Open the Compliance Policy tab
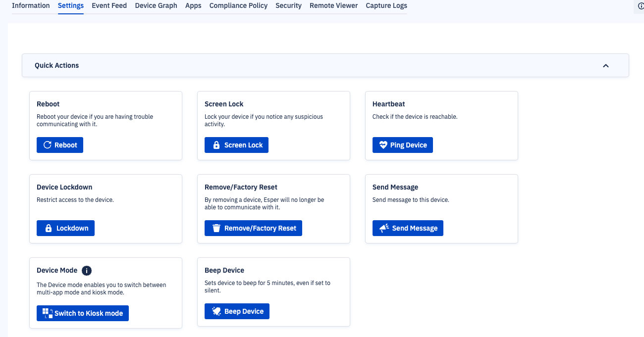 tap(238, 5)
